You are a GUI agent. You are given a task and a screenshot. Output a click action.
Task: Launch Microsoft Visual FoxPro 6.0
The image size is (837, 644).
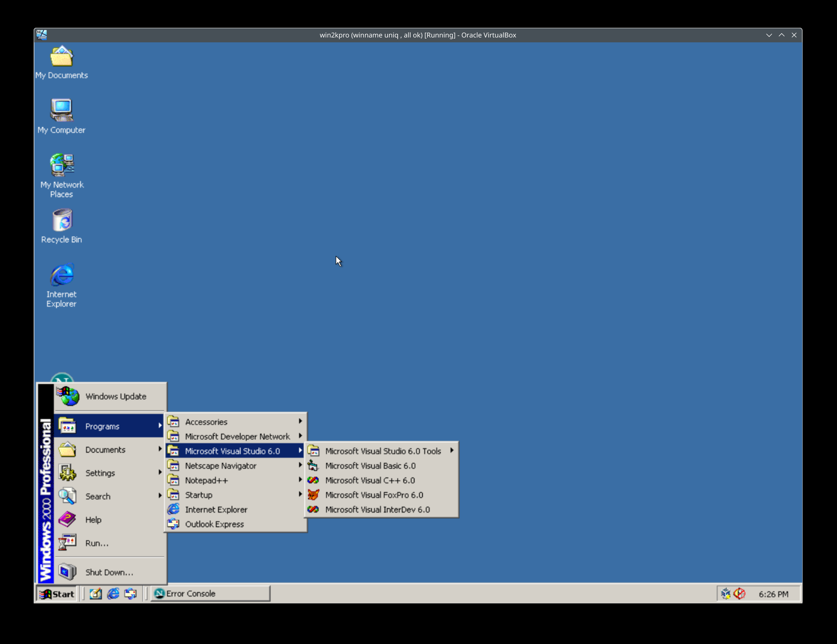pos(381,494)
